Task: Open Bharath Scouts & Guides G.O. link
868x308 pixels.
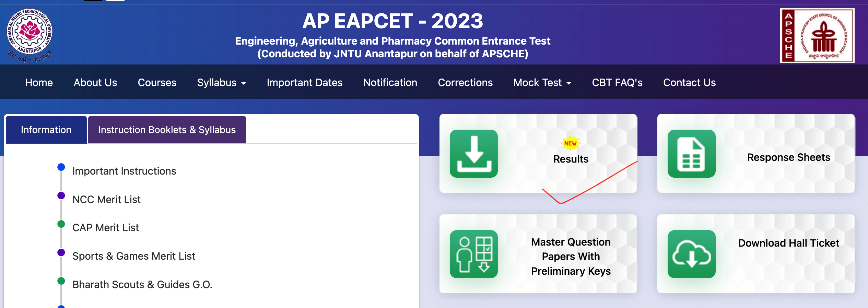Action: (x=142, y=284)
